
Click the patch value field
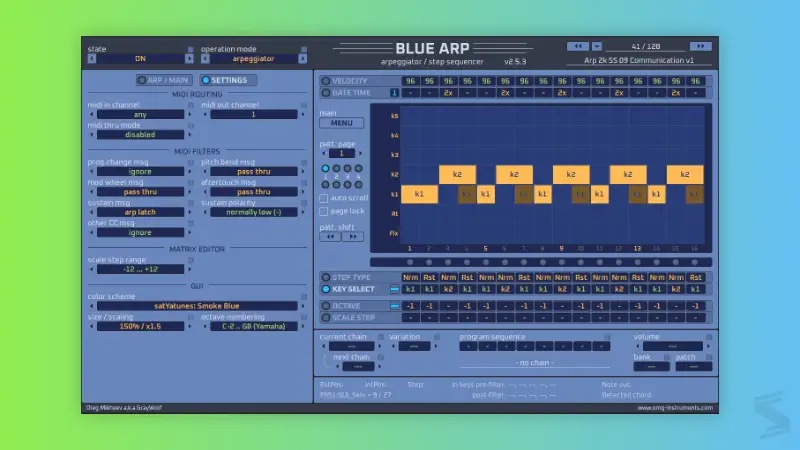pos(694,367)
